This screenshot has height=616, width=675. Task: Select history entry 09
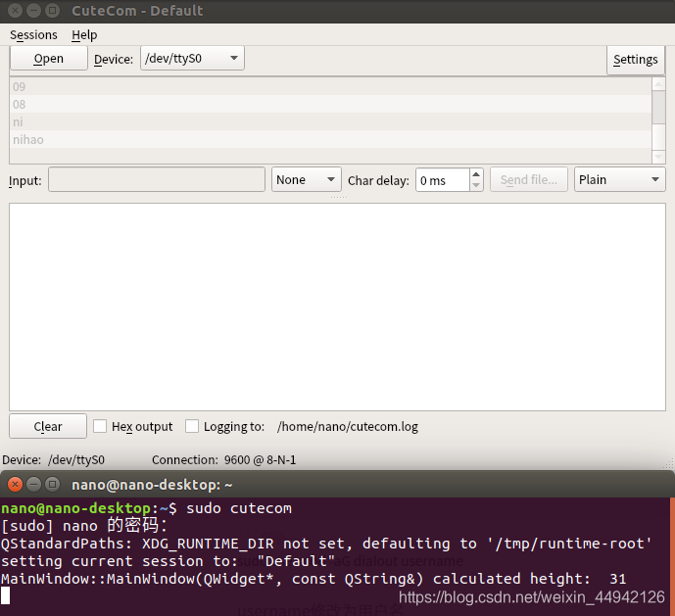[330, 86]
